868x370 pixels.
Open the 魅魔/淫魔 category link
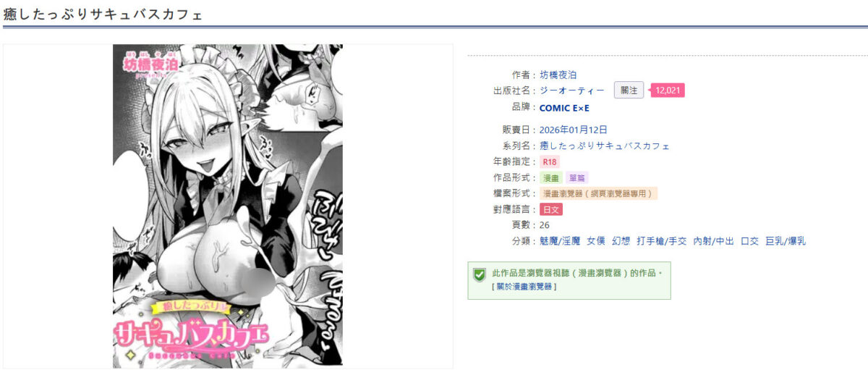(x=560, y=241)
